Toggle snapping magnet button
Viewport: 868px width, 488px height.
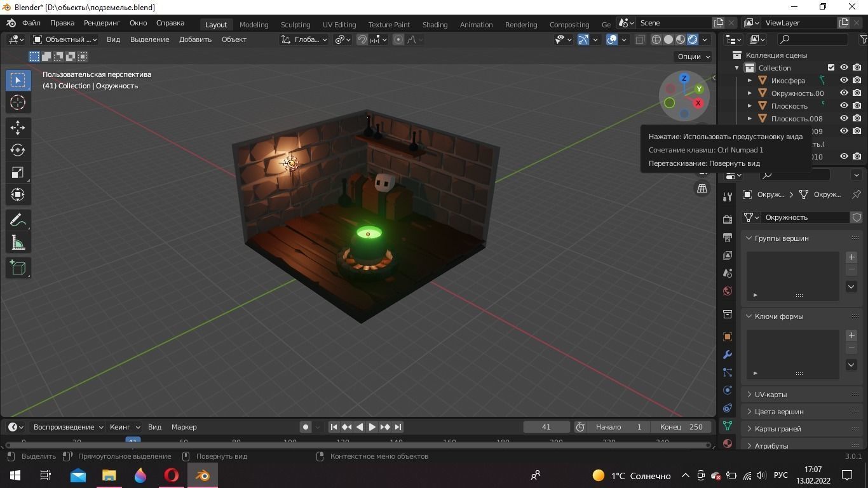click(x=362, y=39)
